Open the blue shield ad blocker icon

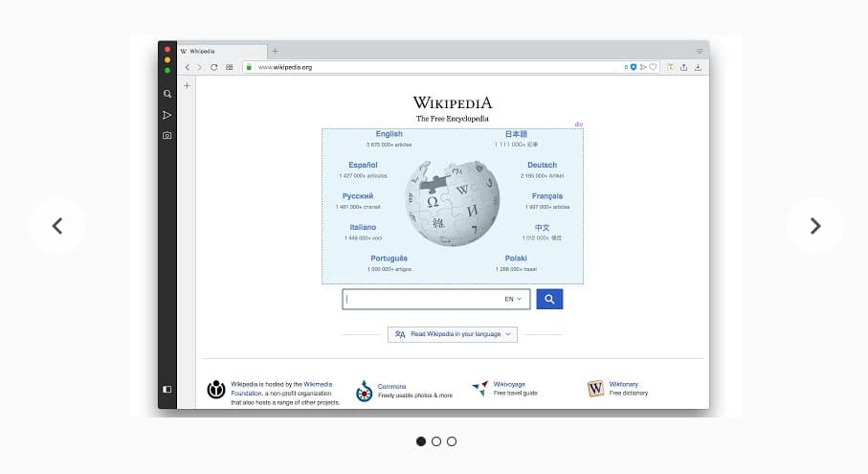pyautogui.click(x=634, y=67)
